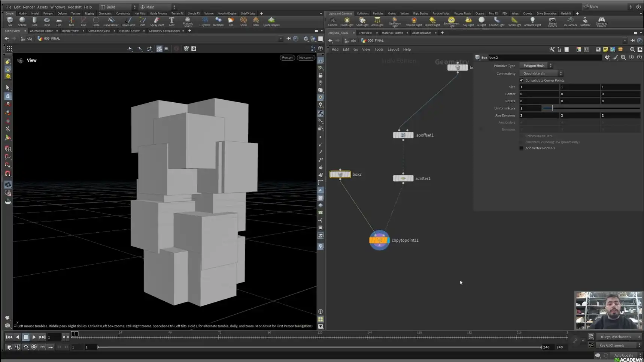Create a Point Light from the Lights shelf
The width and height of the screenshot is (644, 362).
(x=347, y=21)
